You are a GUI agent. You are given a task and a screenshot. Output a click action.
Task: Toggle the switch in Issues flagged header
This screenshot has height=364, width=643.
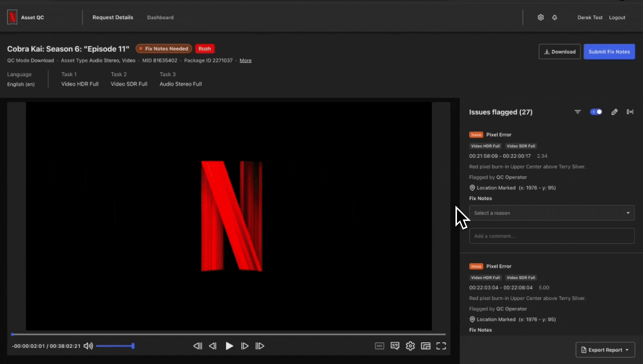(x=596, y=112)
